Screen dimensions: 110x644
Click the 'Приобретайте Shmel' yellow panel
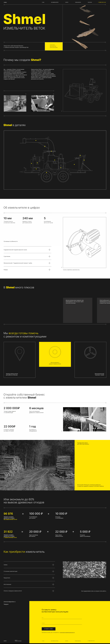[92, 465]
